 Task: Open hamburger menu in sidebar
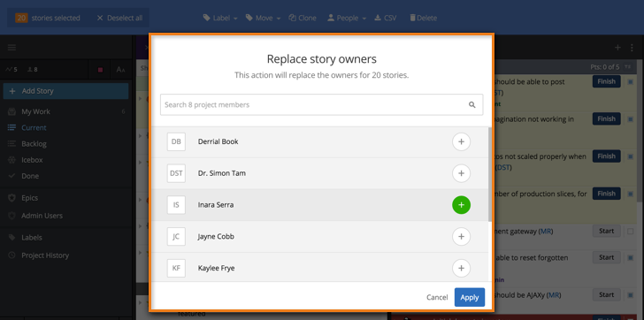(11, 48)
